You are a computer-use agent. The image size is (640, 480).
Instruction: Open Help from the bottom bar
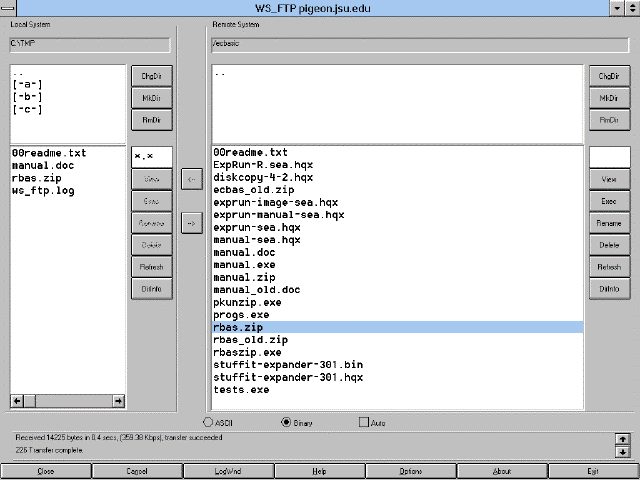point(319,471)
